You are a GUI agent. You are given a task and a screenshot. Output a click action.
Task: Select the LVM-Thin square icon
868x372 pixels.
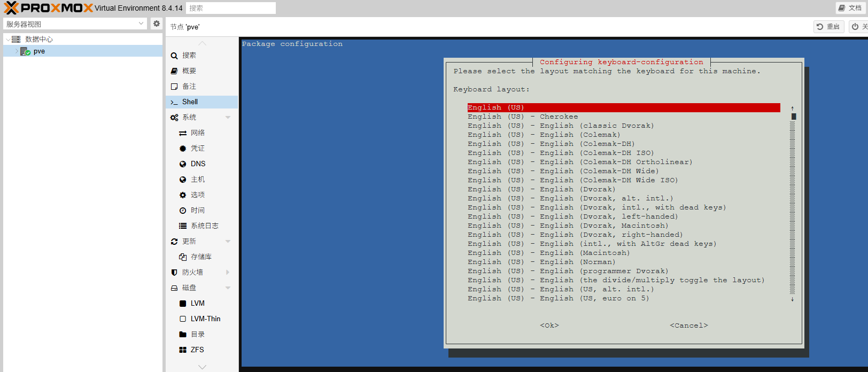(x=183, y=319)
